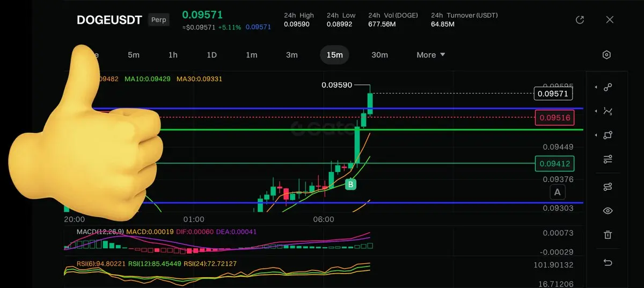Click the current price label 0.09571 on axis
Screen dimensions: 644x288
click(x=553, y=93)
